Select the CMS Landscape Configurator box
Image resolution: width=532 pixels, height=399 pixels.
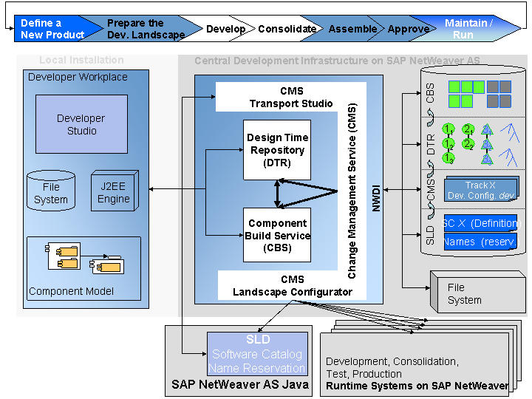pyautogui.click(x=292, y=285)
